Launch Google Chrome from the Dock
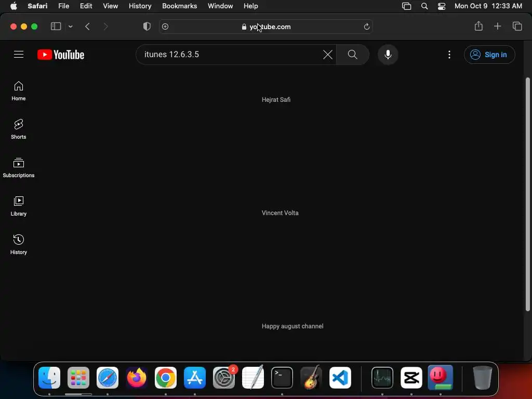Screen dimensions: 532x399 [x=166, y=378]
